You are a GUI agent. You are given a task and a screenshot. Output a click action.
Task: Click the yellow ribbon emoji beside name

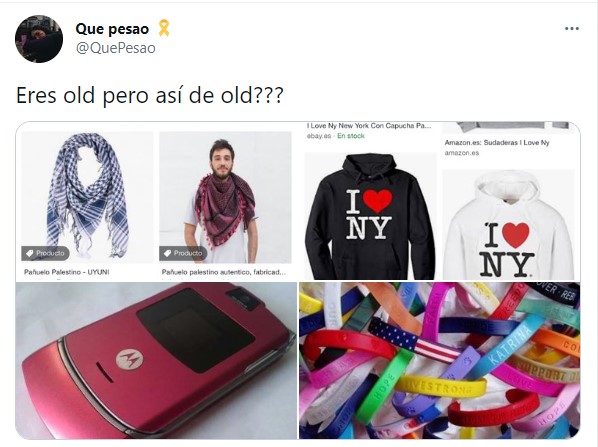tap(164, 28)
